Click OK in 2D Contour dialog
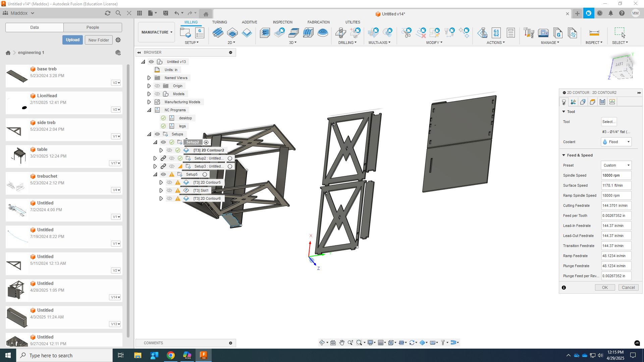644x362 pixels. 605,287
